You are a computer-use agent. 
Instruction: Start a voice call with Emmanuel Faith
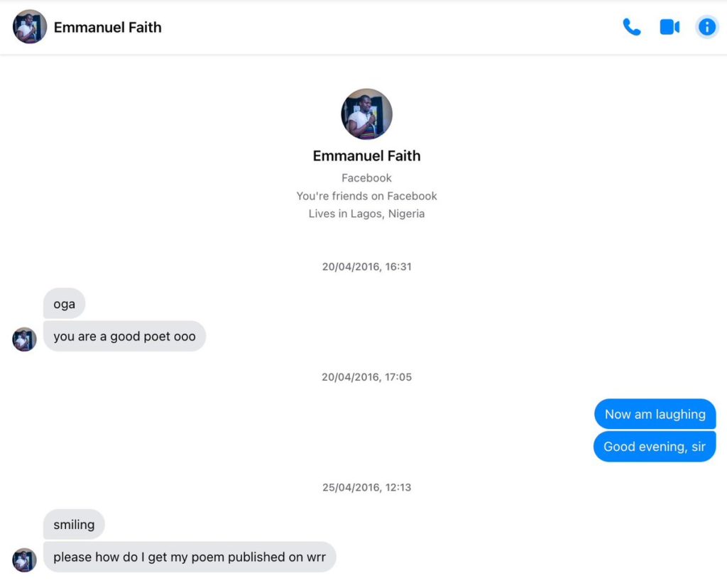(x=631, y=27)
